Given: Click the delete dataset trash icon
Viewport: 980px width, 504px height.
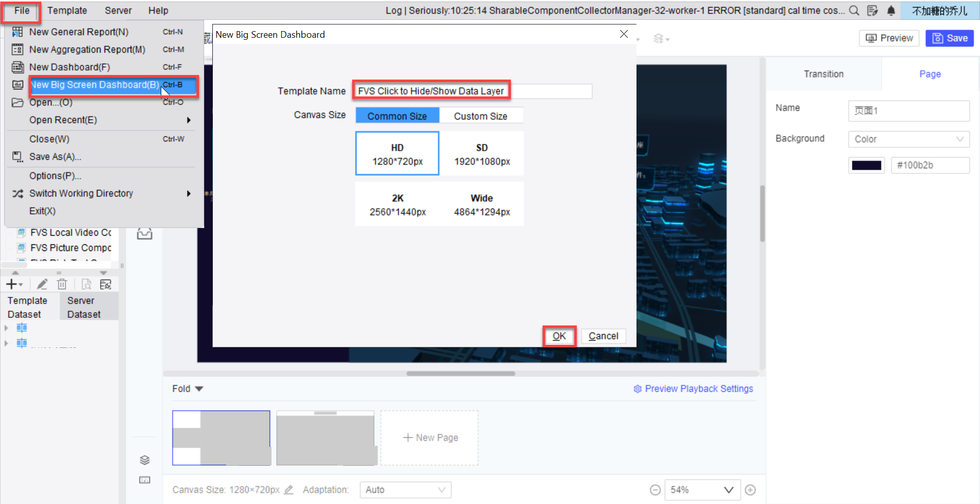Looking at the screenshot, I should point(62,284).
